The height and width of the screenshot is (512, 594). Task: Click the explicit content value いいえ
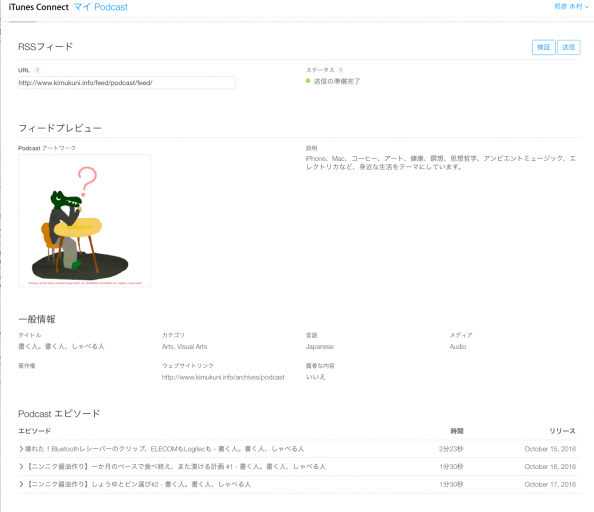[316, 377]
